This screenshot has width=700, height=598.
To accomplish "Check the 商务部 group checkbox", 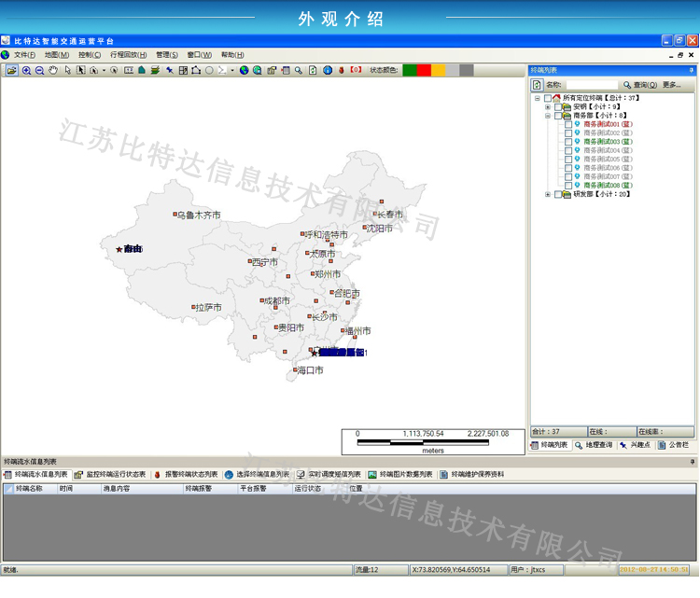I will tap(558, 115).
